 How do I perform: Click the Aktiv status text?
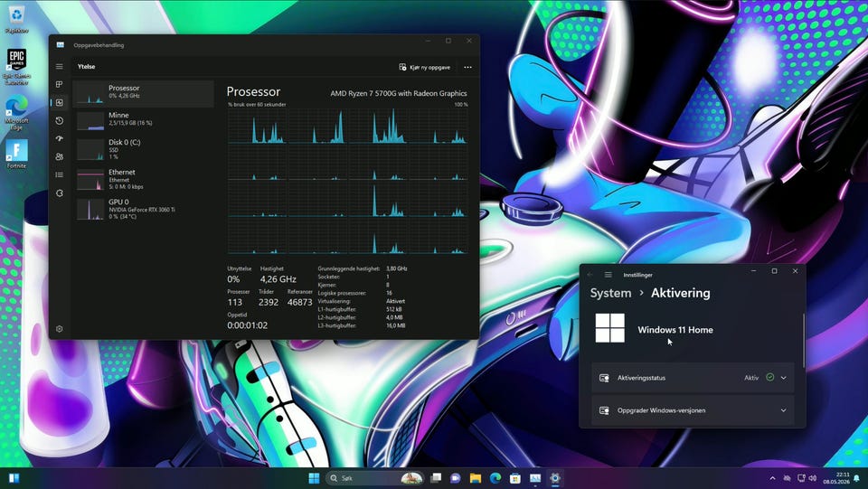751,378
